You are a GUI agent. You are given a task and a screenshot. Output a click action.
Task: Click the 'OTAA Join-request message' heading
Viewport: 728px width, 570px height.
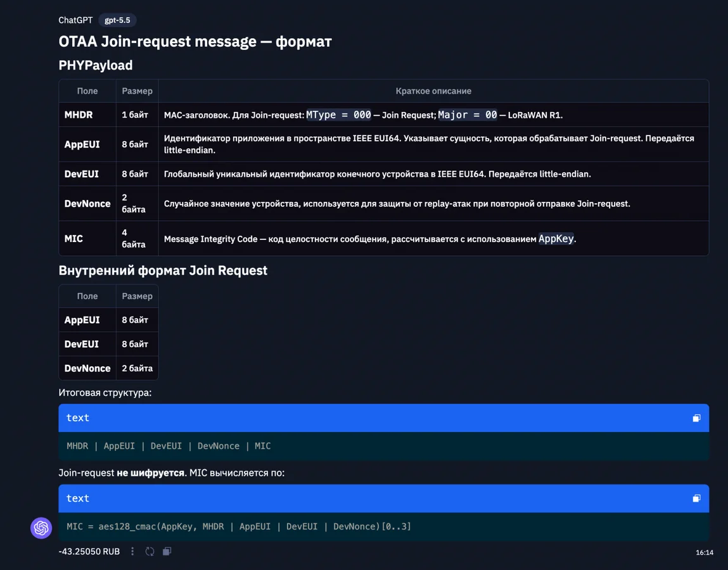tap(157, 41)
